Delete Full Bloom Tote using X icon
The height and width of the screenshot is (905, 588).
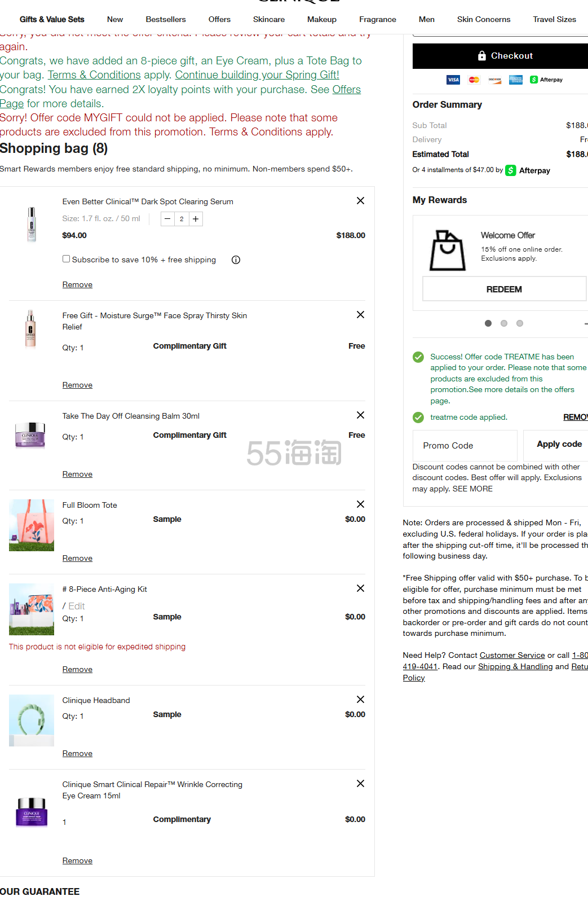[x=360, y=504]
